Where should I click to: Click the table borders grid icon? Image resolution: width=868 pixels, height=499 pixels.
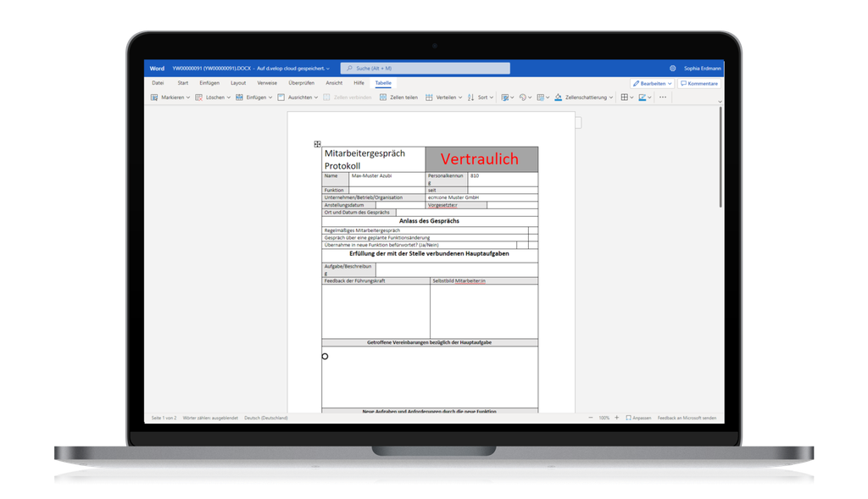coord(625,97)
